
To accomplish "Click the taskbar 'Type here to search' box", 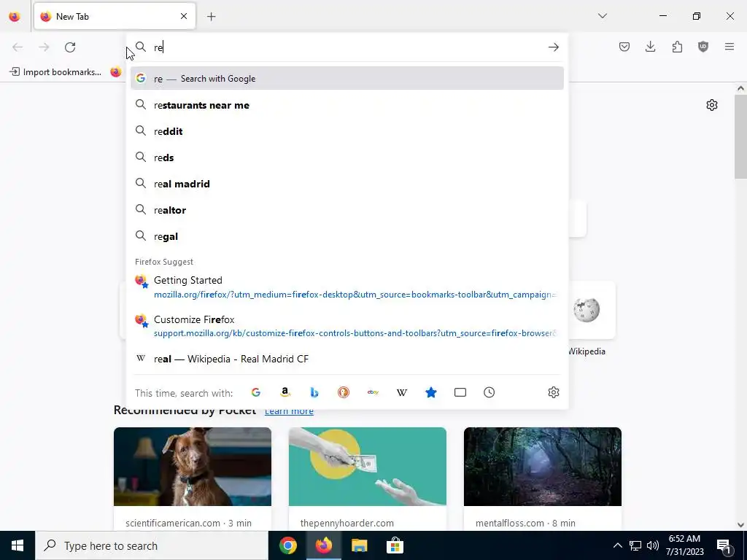I will click(152, 545).
